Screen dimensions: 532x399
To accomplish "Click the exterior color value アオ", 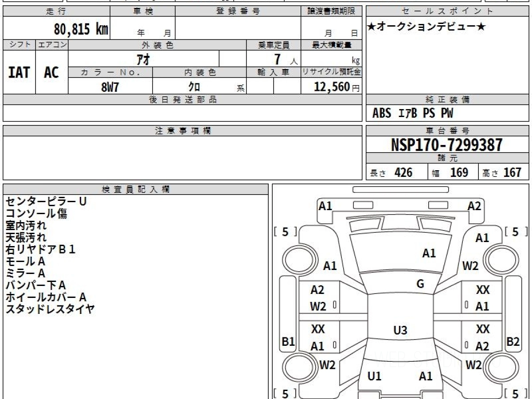I will (144, 59).
